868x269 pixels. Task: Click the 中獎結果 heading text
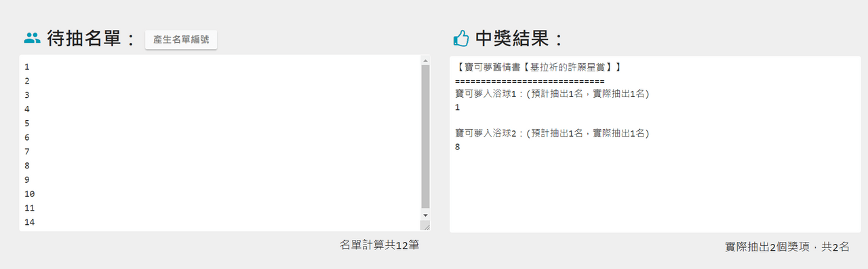pos(519,39)
